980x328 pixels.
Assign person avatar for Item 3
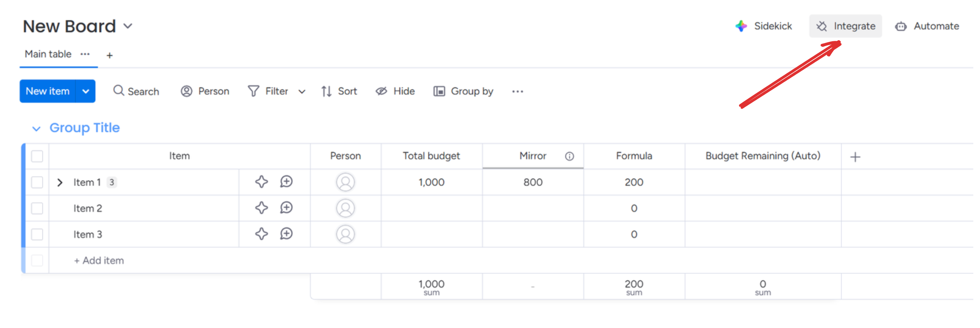pos(345,234)
